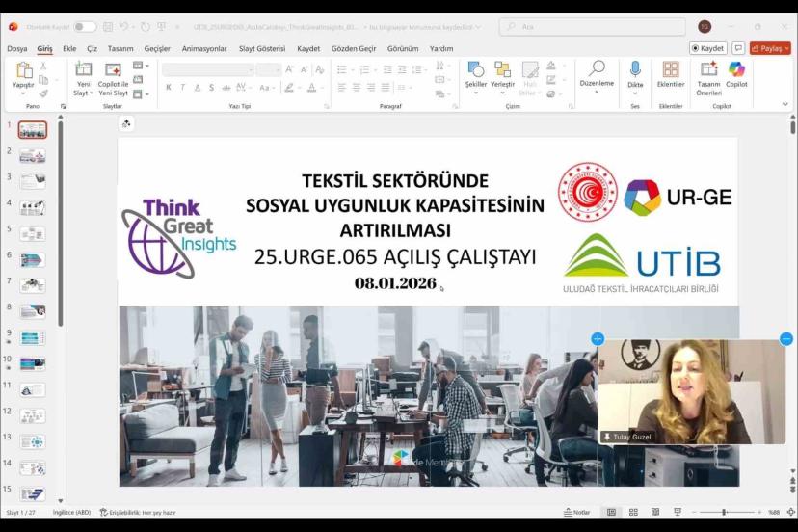Open the Şekiller shapes gallery

tap(476, 69)
